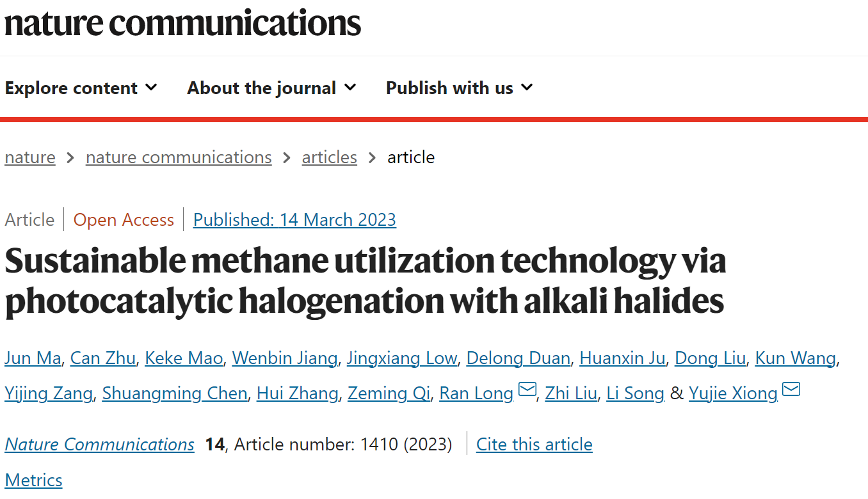The height and width of the screenshot is (499, 868).
Task: Go to the nature breadcrumb link
Action: click(30, 157)
